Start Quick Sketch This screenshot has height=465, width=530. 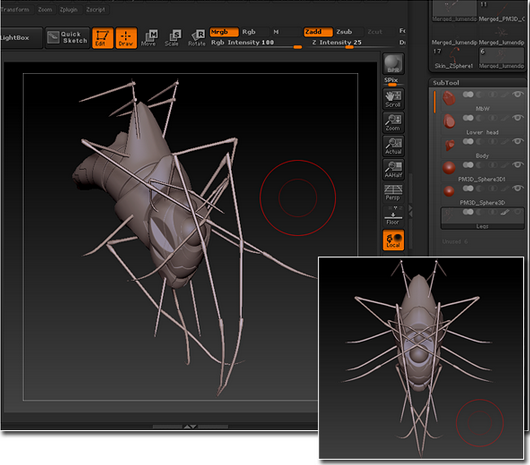(x=67, y=38)
